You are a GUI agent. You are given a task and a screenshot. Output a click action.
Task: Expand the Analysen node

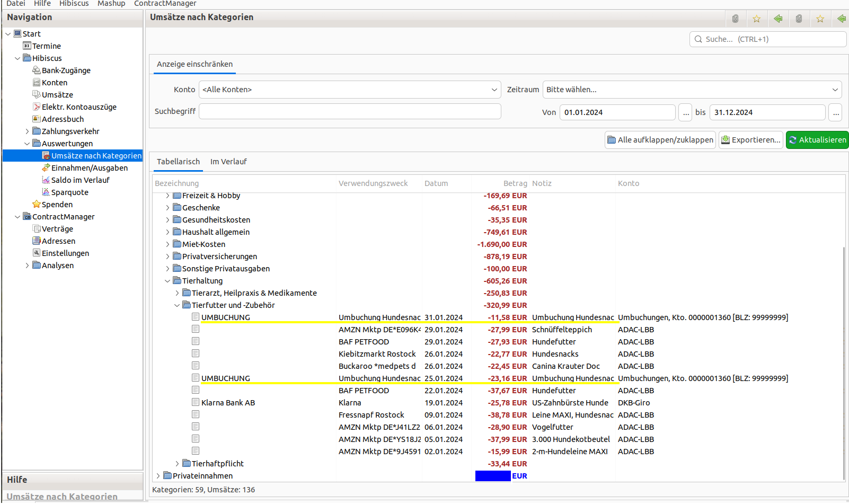(x=27, y=266)
